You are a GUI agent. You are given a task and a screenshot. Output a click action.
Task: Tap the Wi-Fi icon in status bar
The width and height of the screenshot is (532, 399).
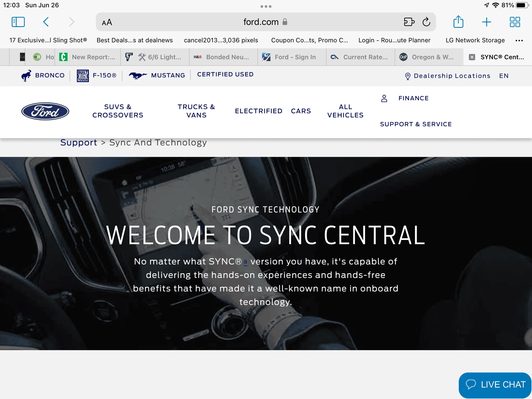coord(496,5)
